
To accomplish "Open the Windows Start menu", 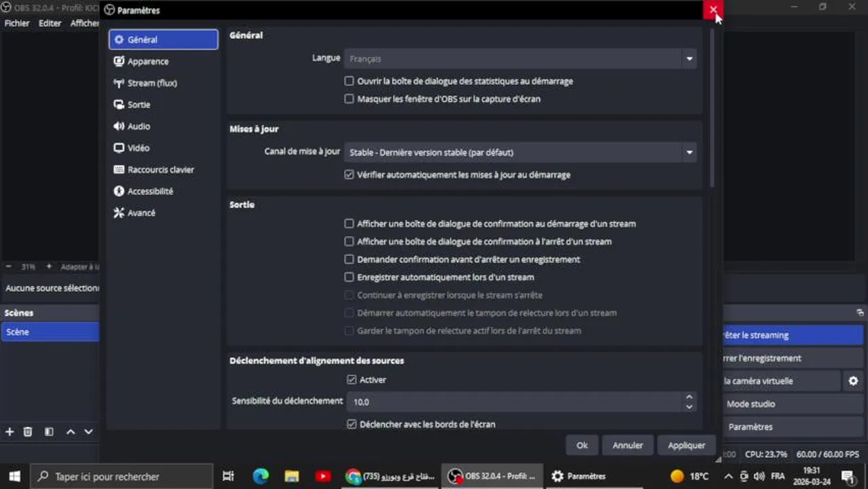I will (x=14, y=477).
